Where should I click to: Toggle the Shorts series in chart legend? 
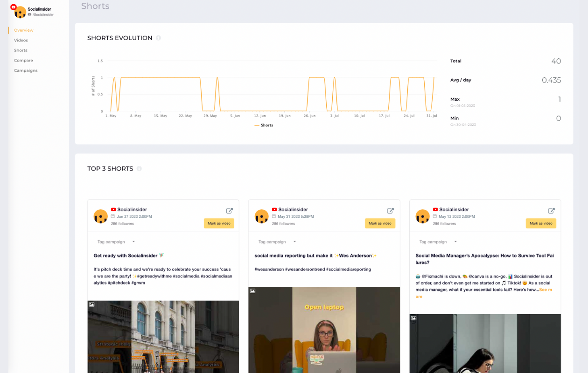tap(264, 125)
